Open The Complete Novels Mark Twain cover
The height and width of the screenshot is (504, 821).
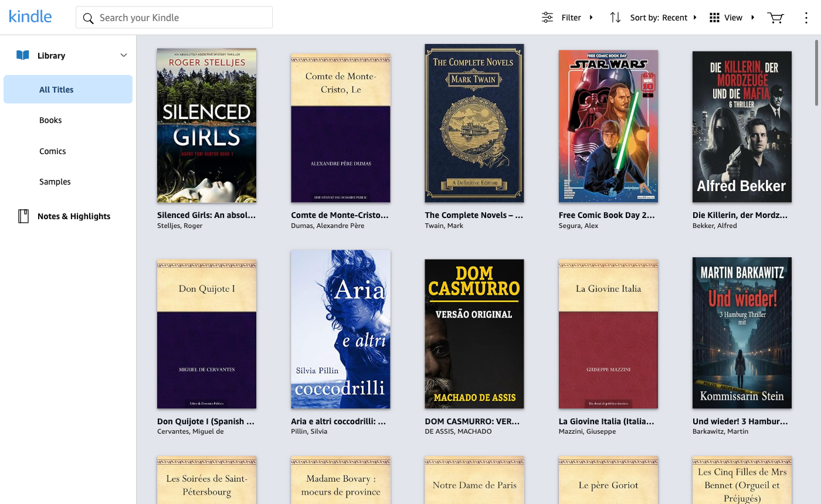[474, 123]
